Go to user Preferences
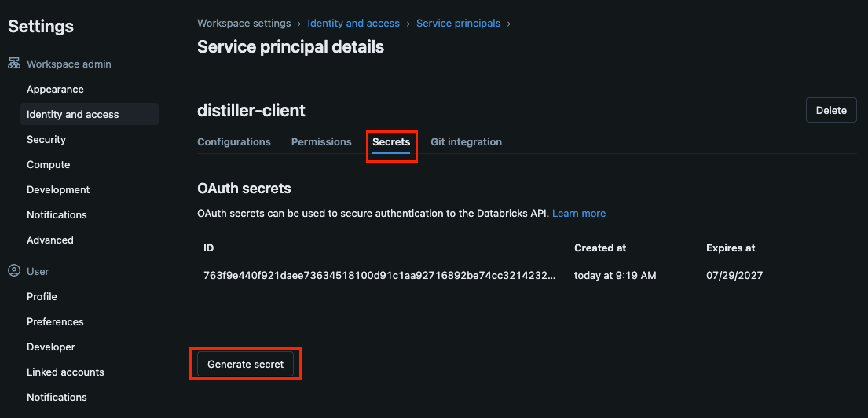868x418 pixels. [x=55, y=322]
